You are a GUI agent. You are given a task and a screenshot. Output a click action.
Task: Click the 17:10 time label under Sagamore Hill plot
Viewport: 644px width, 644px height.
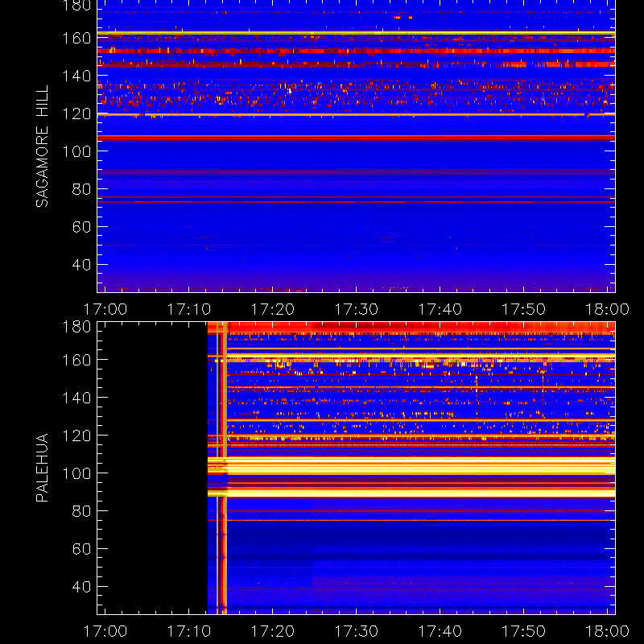coord(189,309)
